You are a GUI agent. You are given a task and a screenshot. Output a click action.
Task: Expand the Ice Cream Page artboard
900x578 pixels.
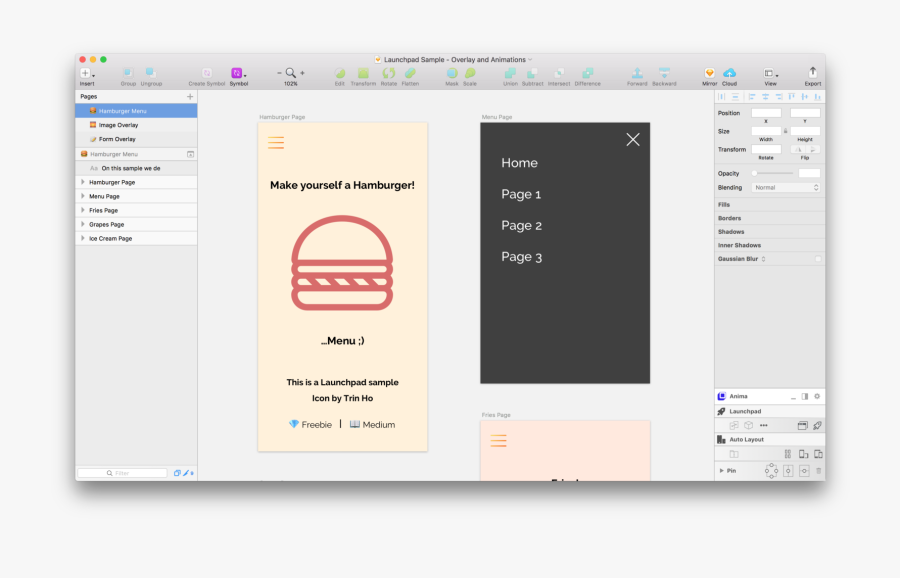83,238
